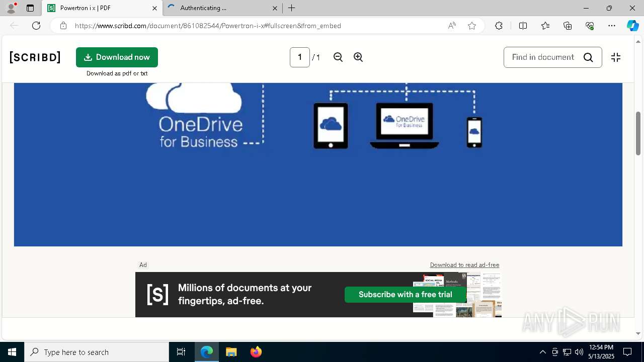The image size is (644, 362).
Task: Open the Favorites list
Action: coord(545,26)
